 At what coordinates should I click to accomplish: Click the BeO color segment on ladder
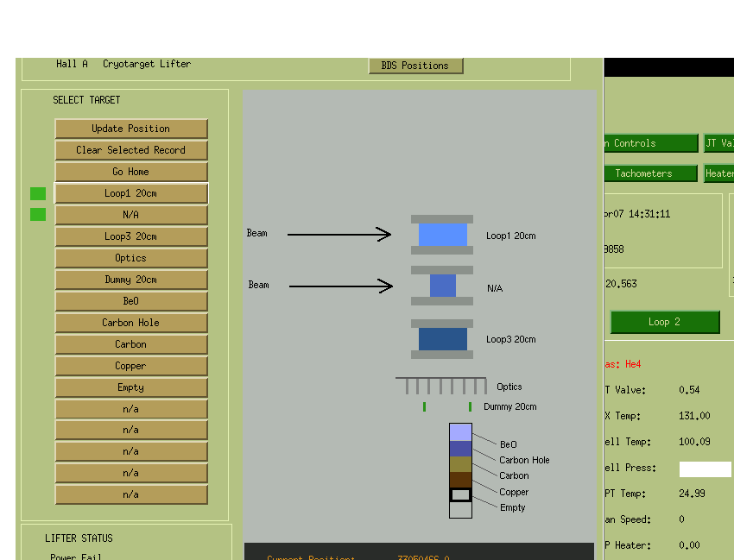tap(460, 432)
